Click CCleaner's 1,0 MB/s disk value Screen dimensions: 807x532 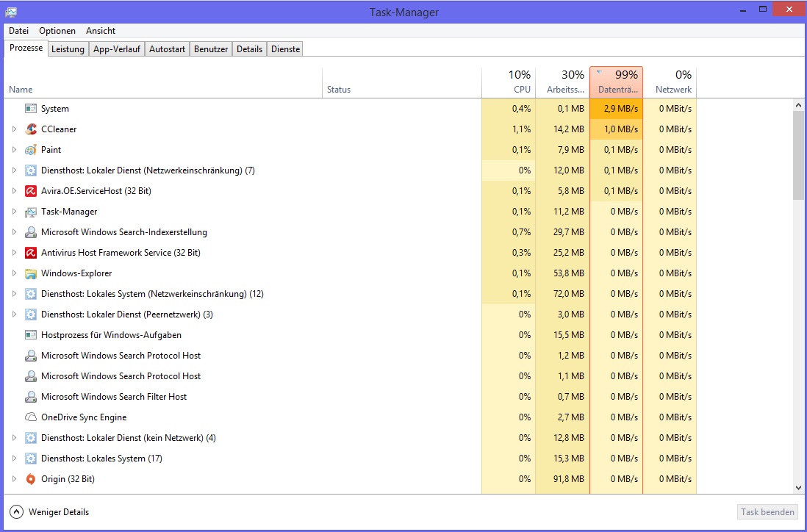(621, 129)
